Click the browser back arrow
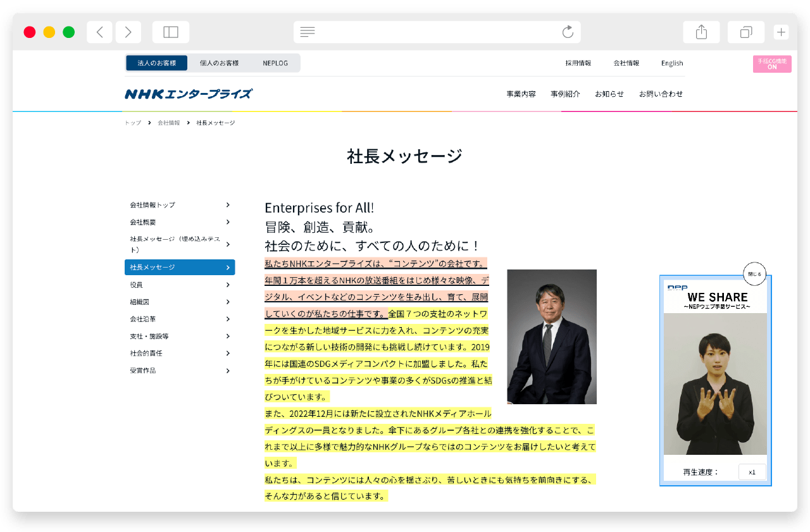Screen dimensions: 810x532 [99, 32]
